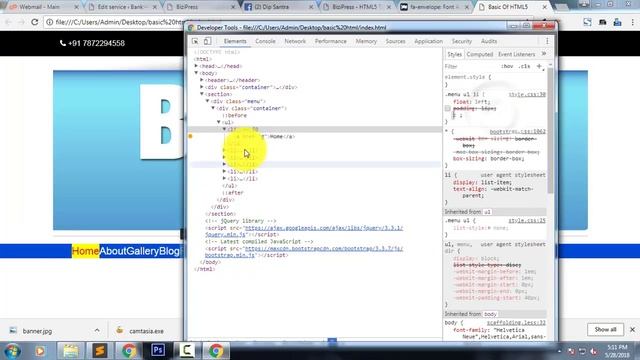
Task: Close the Webmail - Main tab
Action: pos(76,7)
